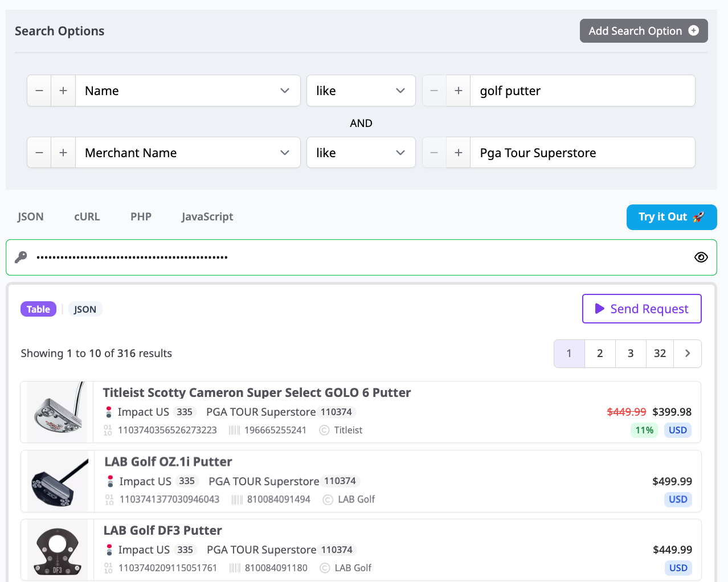Switch to the JSON code tab
728x582 pixels.
[31, 216]
